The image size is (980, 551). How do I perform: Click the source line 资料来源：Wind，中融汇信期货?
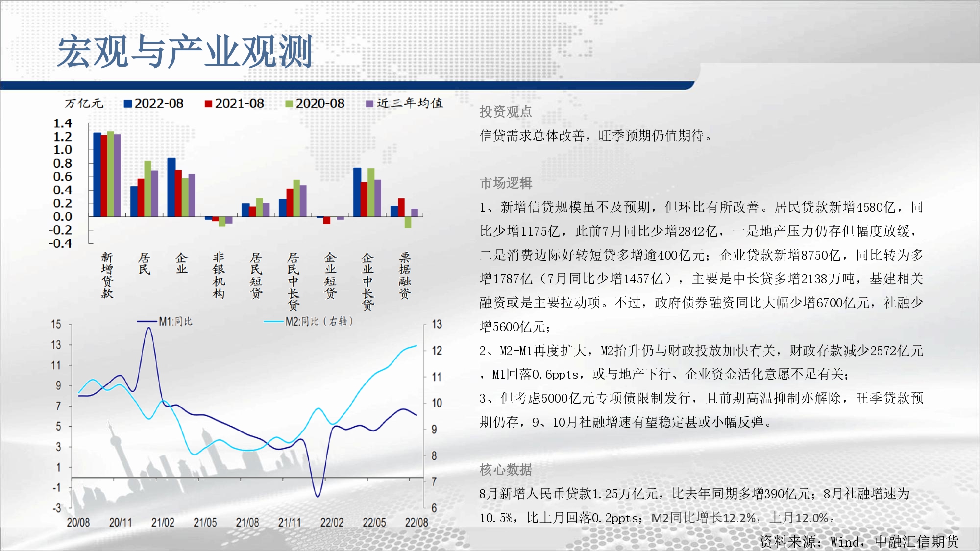tap(859, 541)
